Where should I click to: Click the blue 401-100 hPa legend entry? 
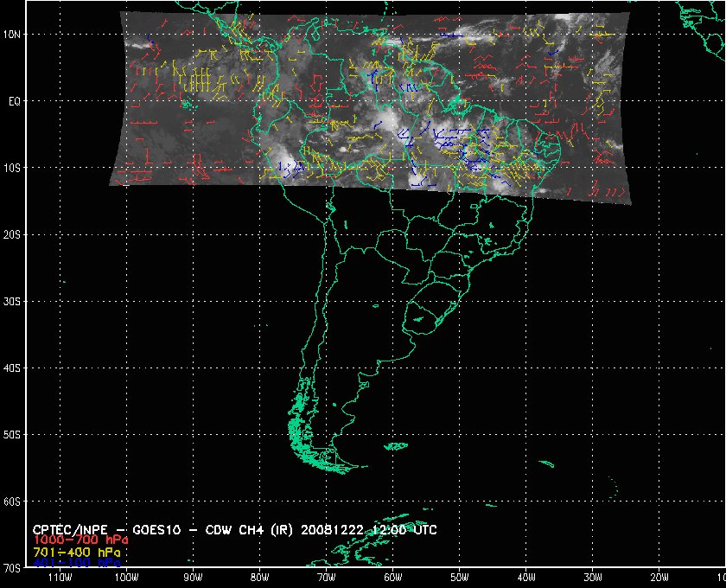77,563
